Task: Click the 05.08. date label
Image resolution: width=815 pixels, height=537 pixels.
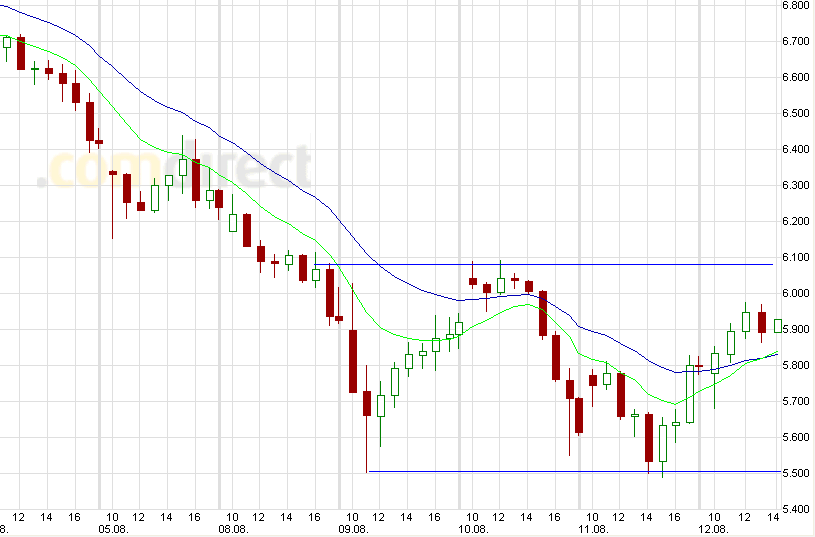Action: click(113, 530)
